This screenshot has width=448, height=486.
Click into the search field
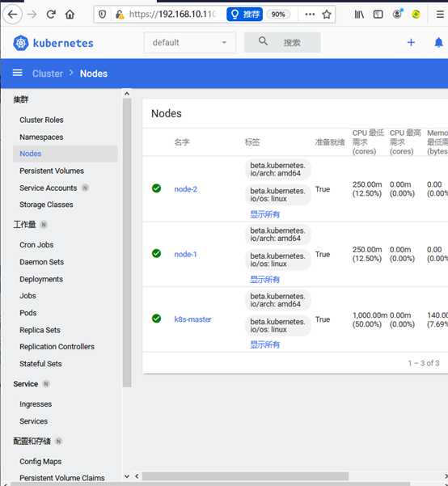tap(282, 43)
